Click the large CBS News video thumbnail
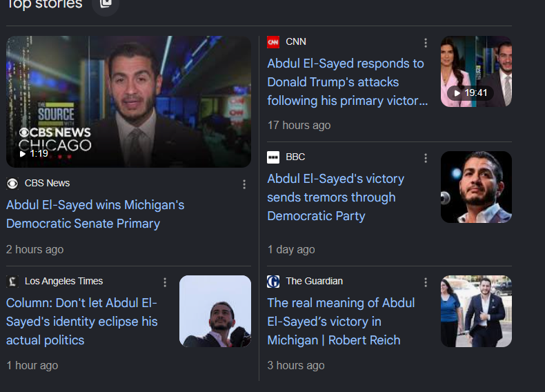The height and width of the screenshot is (392, 545). [128, 101]
